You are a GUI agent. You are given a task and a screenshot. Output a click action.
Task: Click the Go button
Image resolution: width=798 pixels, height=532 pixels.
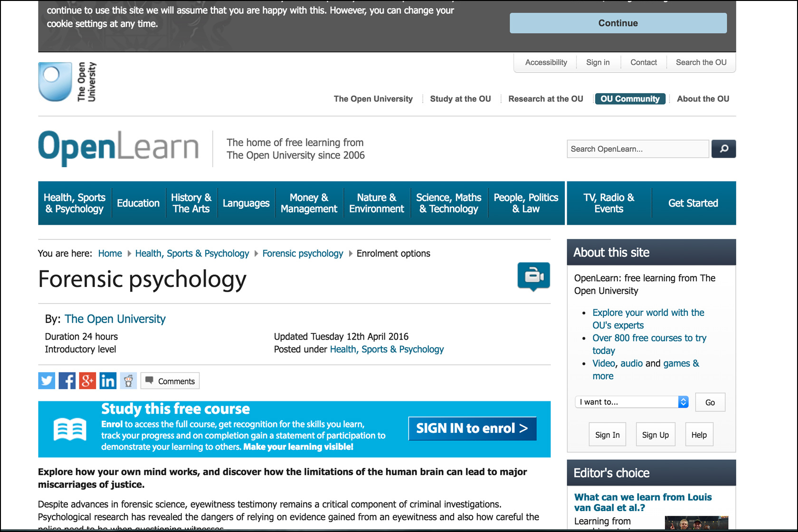(x=710, y=402)
